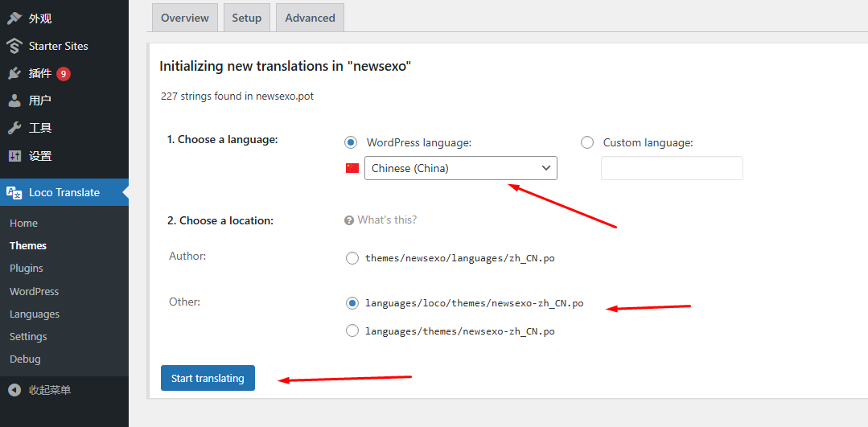Click the What's this? help link
This screenshot has width=868, height=427.
387,220
